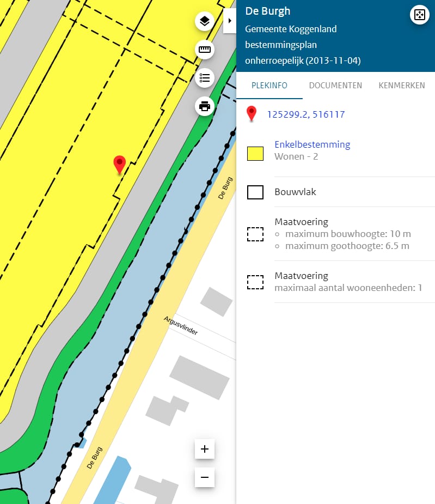Click the red location marker on map

(x=120, y=165)
